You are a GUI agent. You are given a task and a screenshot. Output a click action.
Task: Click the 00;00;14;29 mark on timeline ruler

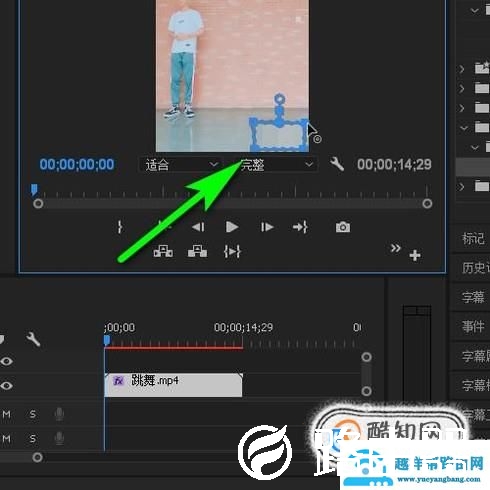point(243,327)
